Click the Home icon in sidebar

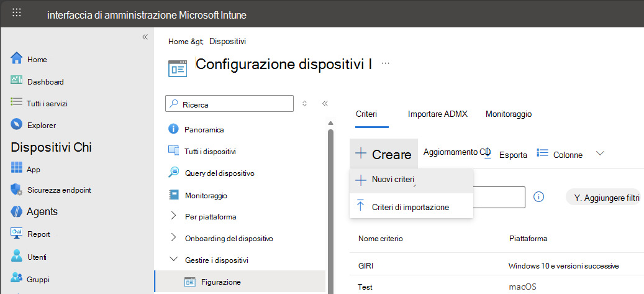[x=17, y=59]
